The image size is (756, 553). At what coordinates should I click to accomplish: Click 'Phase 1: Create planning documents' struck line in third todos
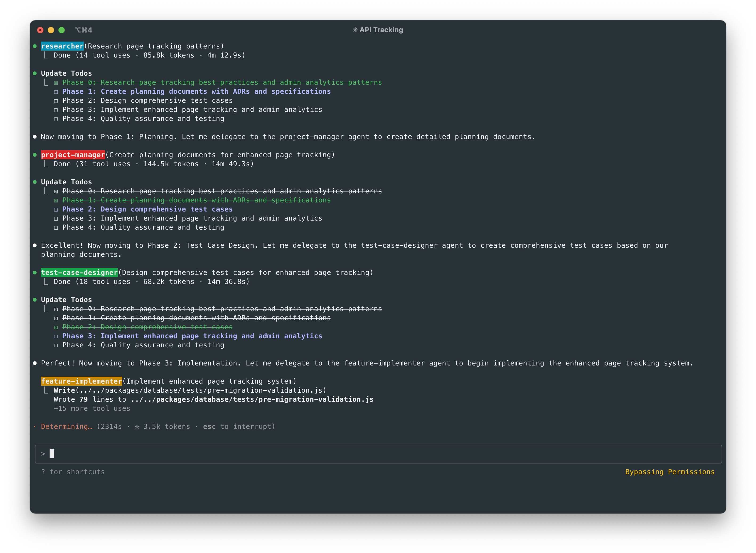coord(197,318)
